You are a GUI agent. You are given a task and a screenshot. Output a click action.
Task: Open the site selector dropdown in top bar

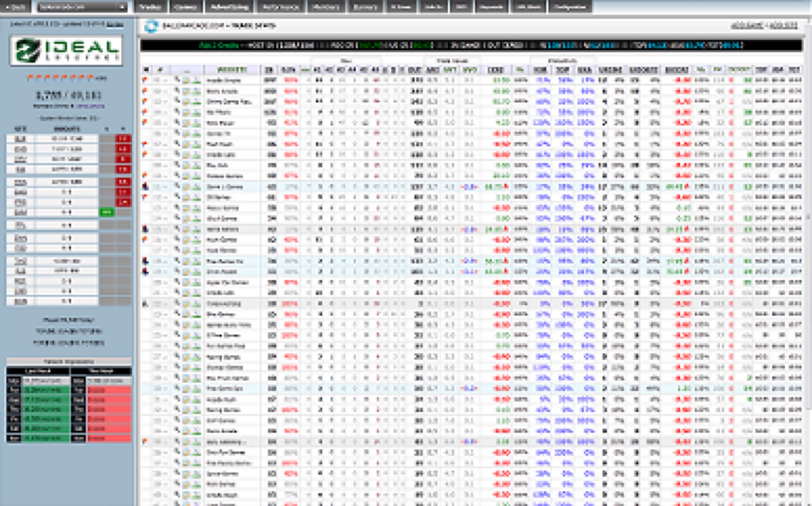82,7
